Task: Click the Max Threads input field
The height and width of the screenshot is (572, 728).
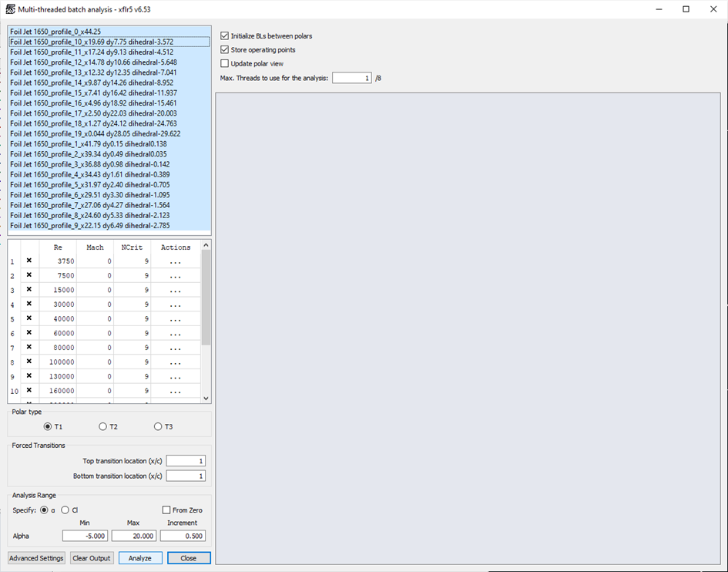Action: pos(351,78)
